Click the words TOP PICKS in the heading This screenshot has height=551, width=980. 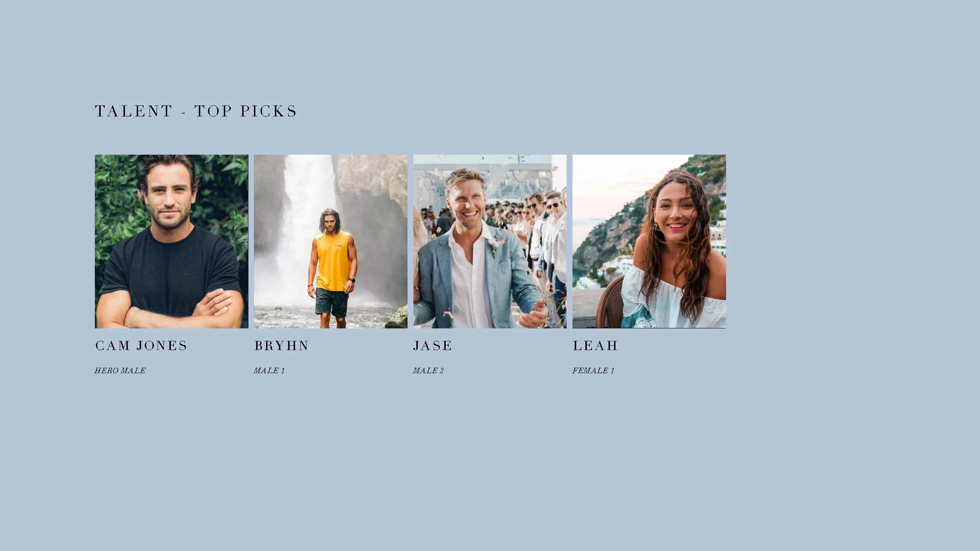pyautogui.click(x=246, y=111)
